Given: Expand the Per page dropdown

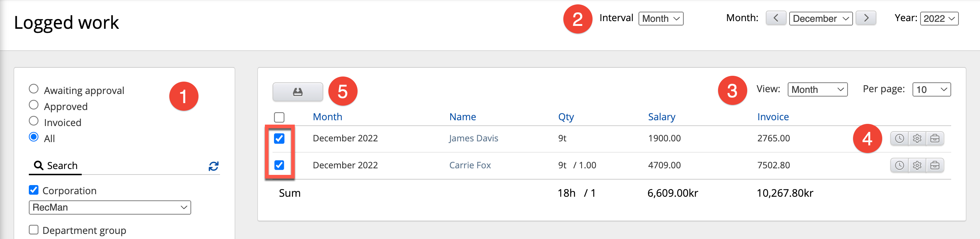Looking at the screenshot, I should click(931, 90).
